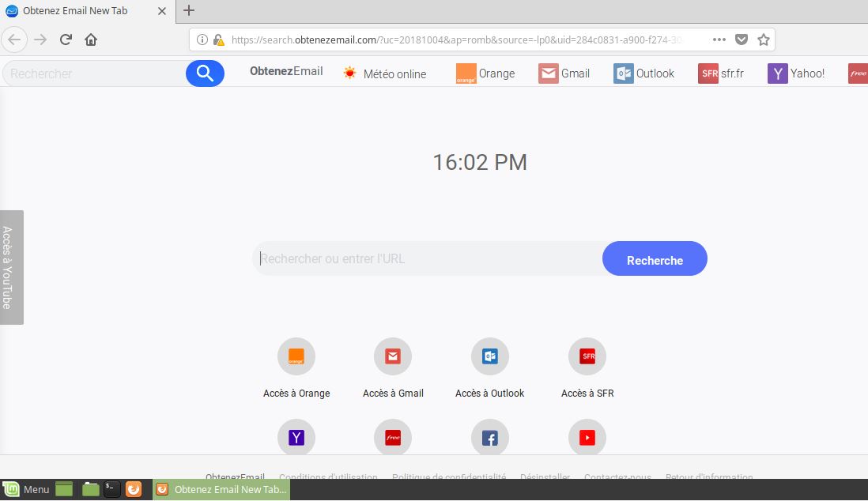This screenshot has width=868, height=501.
Task: Open Gmail from the top toolbar
Action: click(x=564, y=73)
